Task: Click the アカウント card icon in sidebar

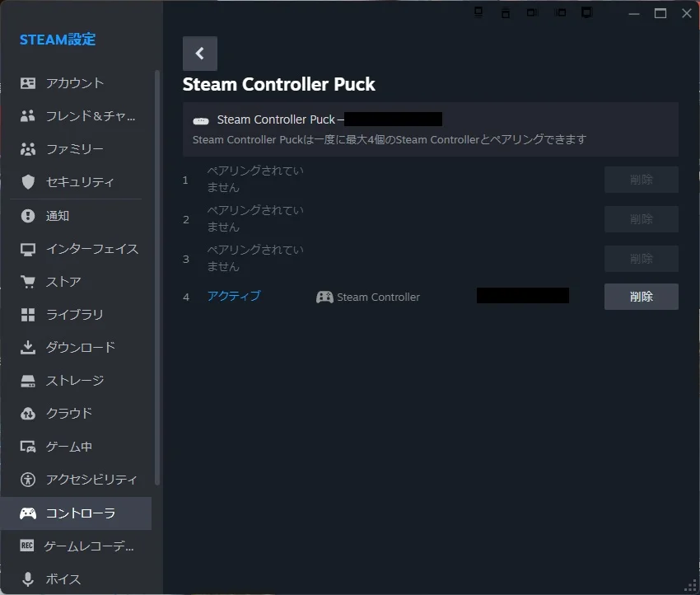Action: [28, 83]
